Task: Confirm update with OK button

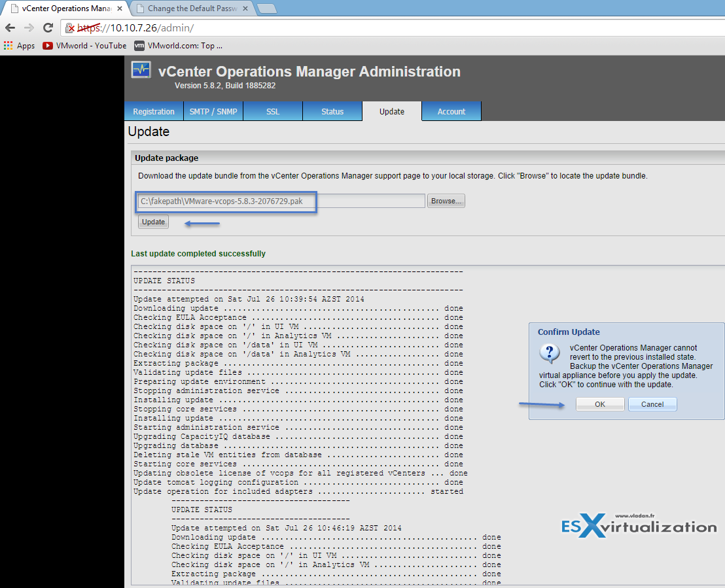Action: point(600,404)
